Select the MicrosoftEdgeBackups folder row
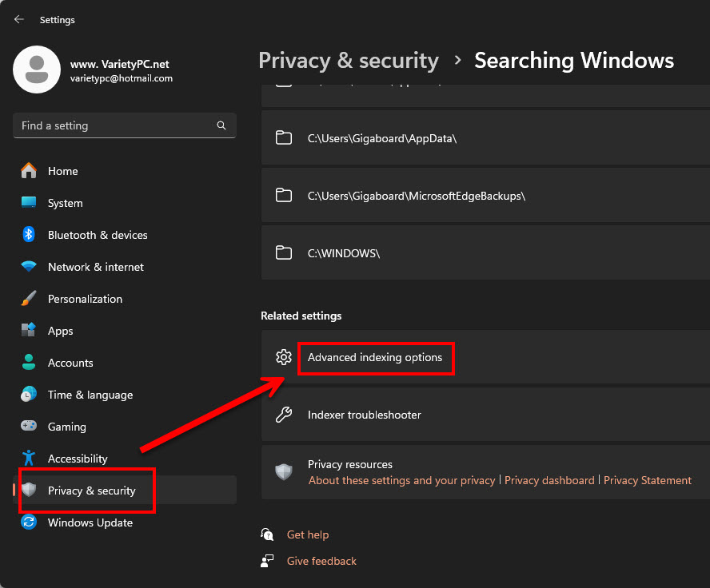Screen dimensions: 710x588 tap(485, 196)
